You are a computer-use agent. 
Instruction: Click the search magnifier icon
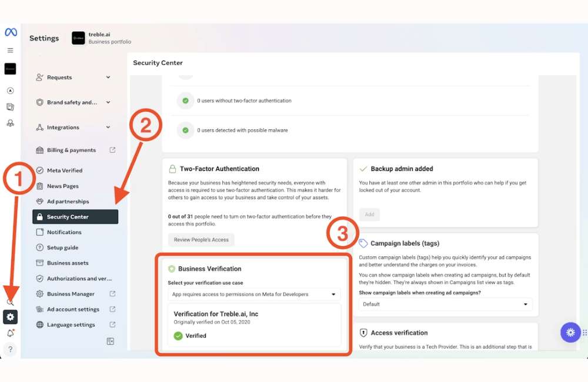coord(10,302)
